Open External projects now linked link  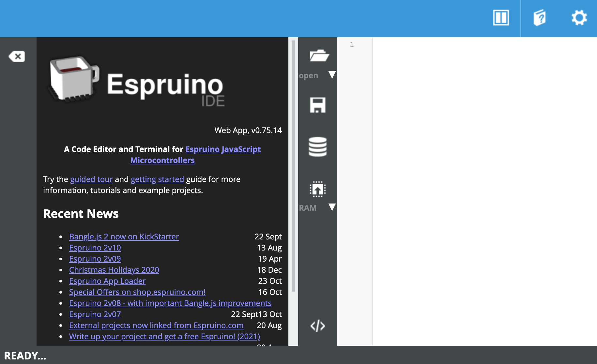tap(156, 326)
